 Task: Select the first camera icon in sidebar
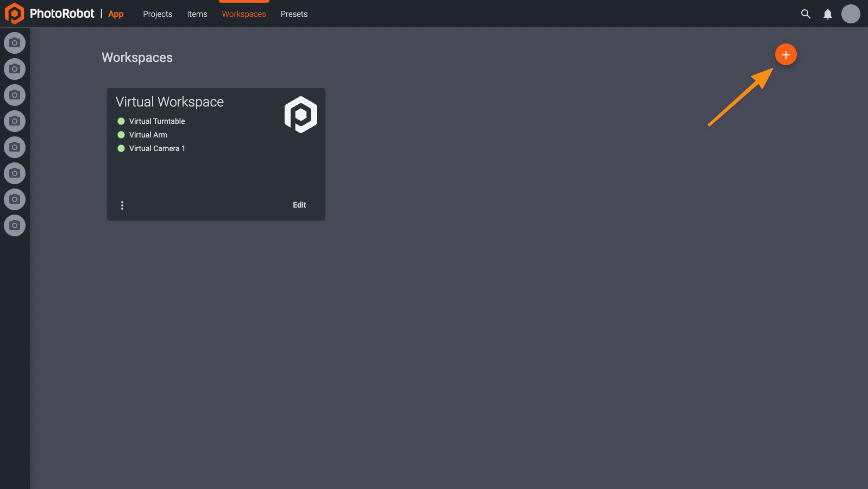tap(15, 43)
